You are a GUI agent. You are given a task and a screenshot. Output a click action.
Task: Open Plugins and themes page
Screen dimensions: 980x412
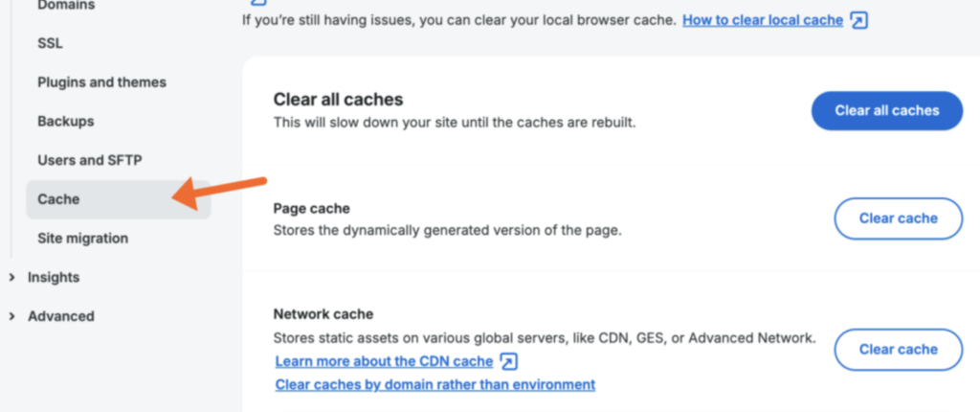pyautogui.click(x=101, y=82)
